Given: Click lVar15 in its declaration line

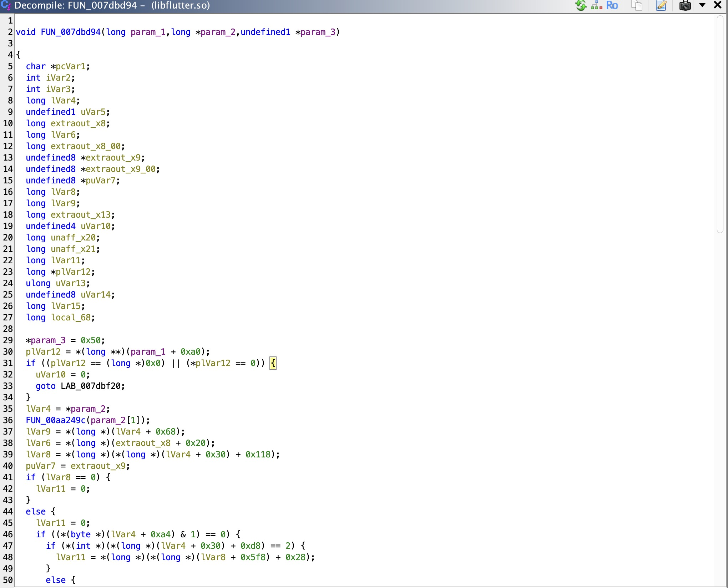Looking at the screenshot, I should pyautogui.click(x=66, y=306).
